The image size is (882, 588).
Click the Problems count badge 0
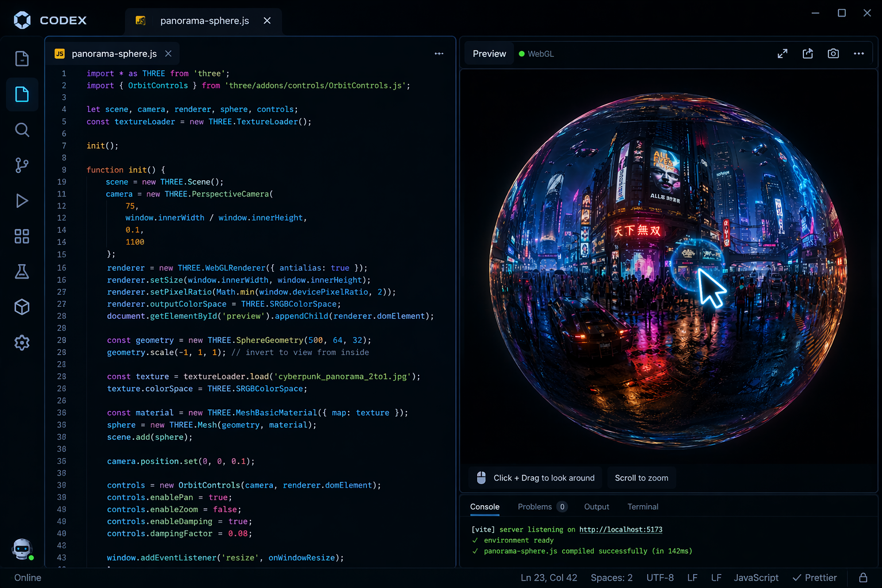pyautogui.click(x=562, y=506)
